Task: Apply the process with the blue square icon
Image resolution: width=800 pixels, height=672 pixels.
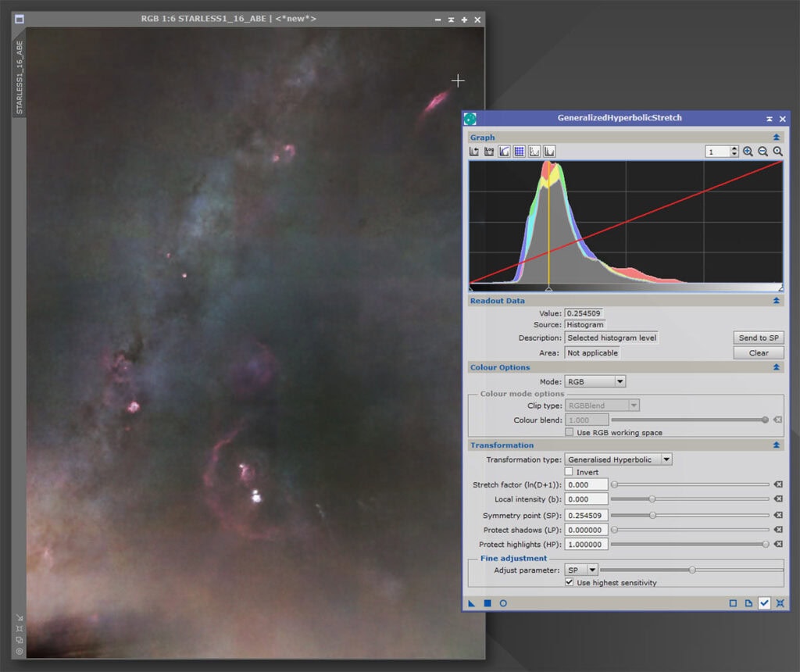Action: tap(487, 602)
